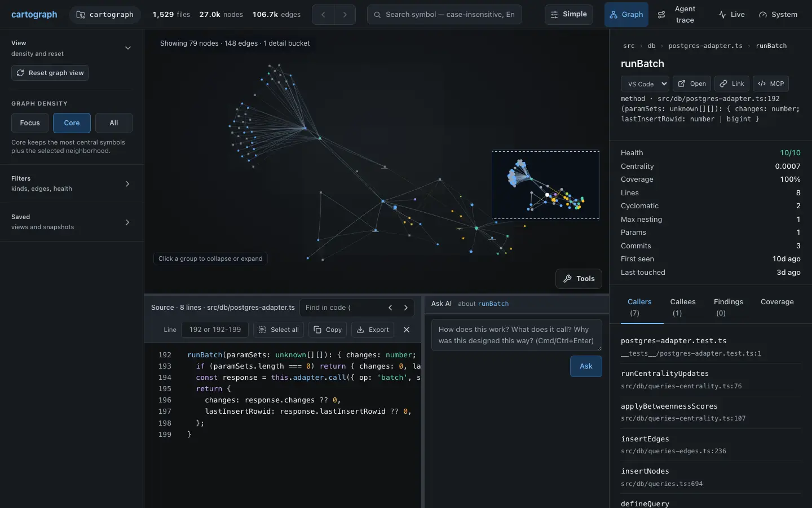
Task: Switch to the Coverage tab
Action: pyautogui.click(x=777, y=302)
